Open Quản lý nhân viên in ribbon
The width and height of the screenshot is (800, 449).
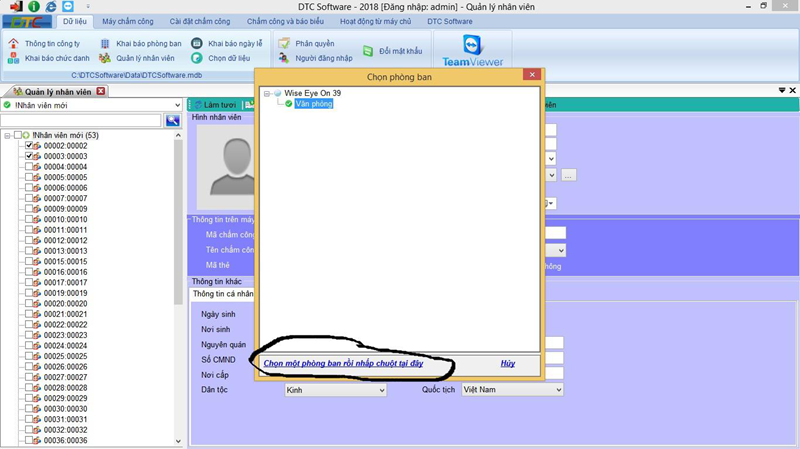[144, 58]
